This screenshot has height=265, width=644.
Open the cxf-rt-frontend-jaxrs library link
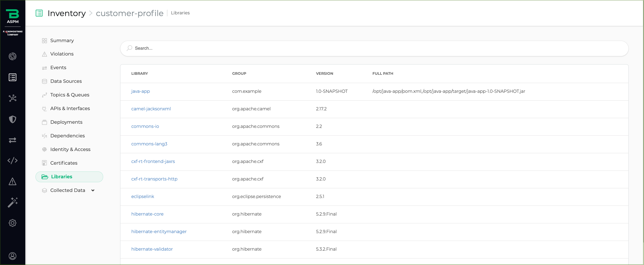click(x=153, y=161)
